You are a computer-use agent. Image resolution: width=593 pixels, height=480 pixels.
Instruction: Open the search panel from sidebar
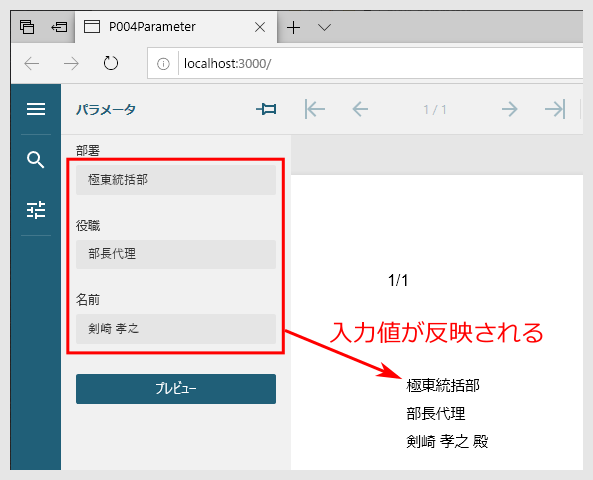(x=36, y=160)
